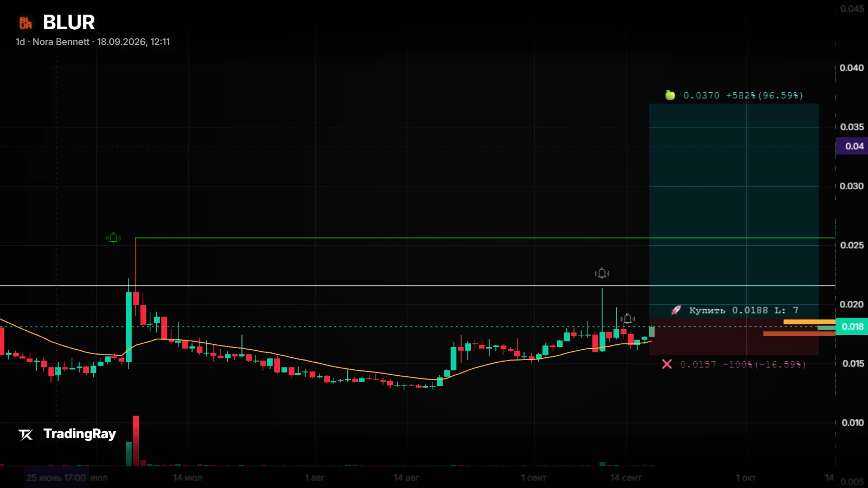This screenshot has height=488, width=868.
Task: Click the 0.035 price axis label
Action: pos(852,127)
